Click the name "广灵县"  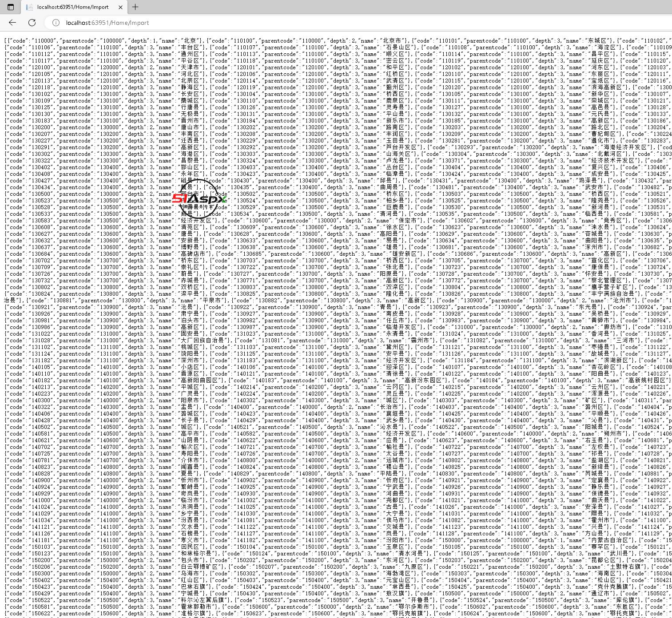191,394
